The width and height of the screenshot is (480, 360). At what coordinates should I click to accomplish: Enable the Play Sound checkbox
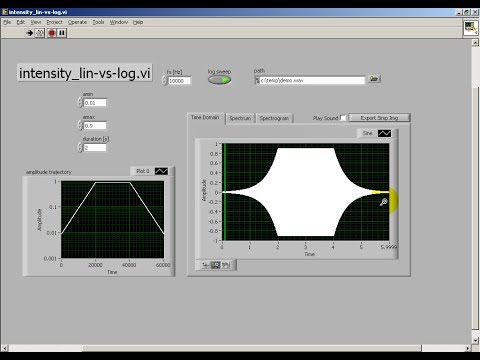tap(343, 118)
